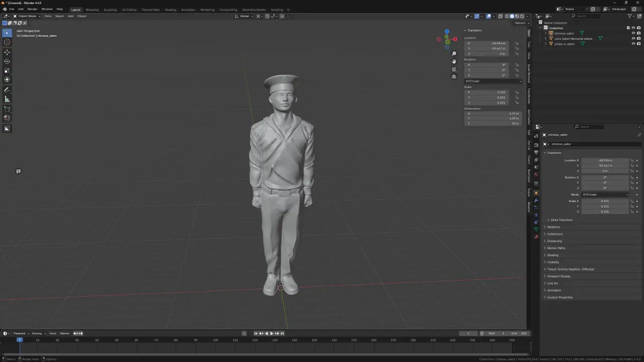Pick the Scale tool

coord(7,70)
